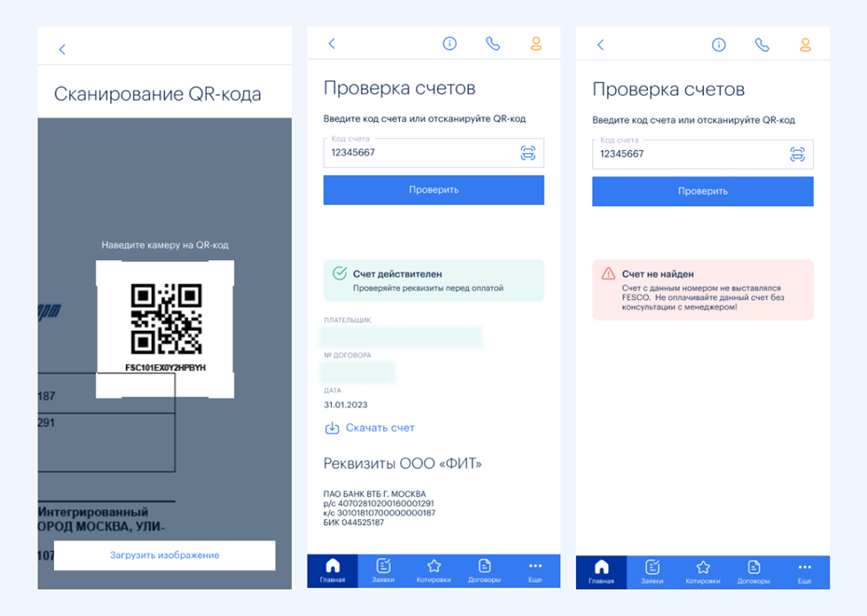Open Заявки tab on middle screen

point(383,570)
